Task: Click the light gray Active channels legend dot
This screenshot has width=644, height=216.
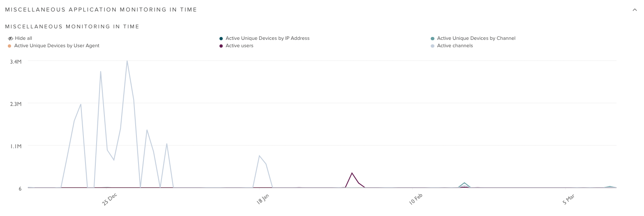Action: [432, 46]
